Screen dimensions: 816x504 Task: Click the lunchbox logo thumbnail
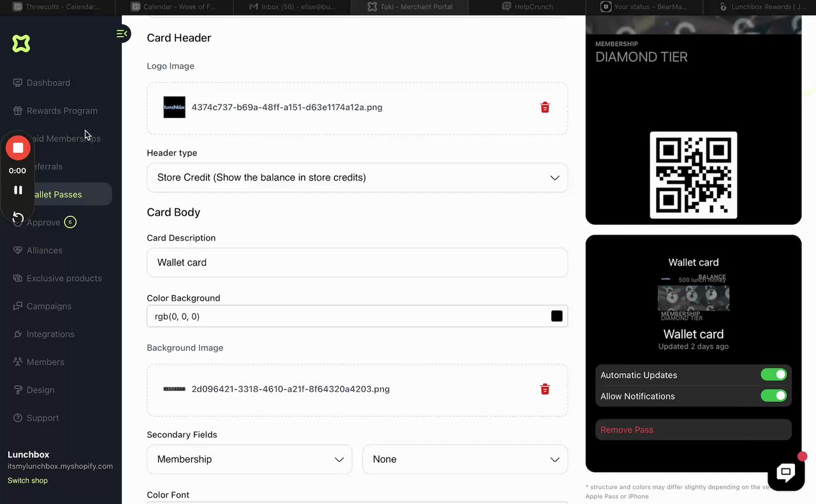(175, 107)
